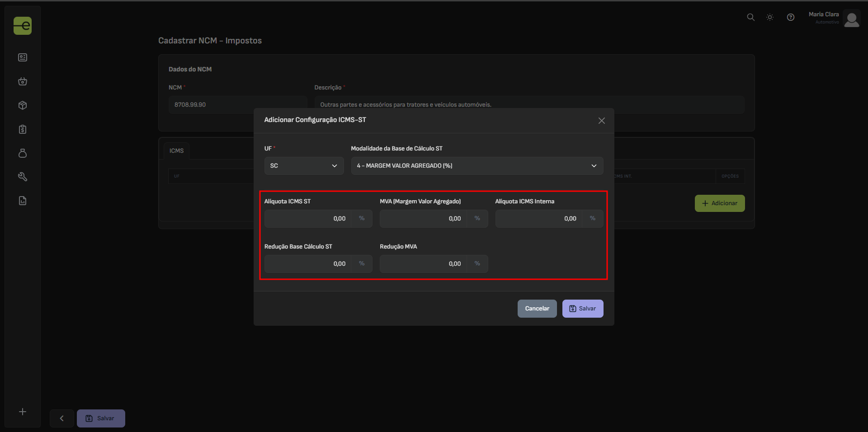Click Cancelar in the ICMS-ST dialog
868x432 pixels.
coord(537,309)
